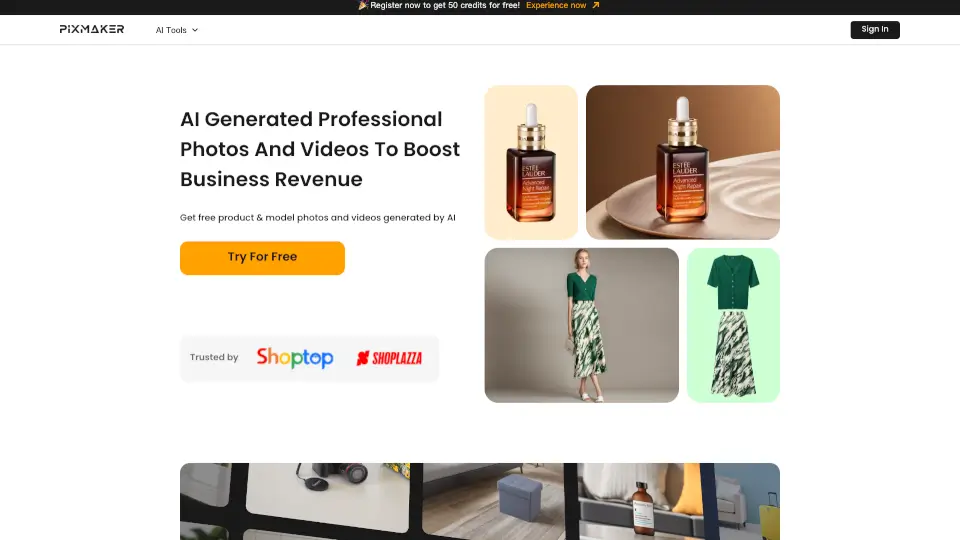Image resolution: width=960 pixels, height=540 pixels.
Task: Click the Try For Free button
Action: point(262,258)
